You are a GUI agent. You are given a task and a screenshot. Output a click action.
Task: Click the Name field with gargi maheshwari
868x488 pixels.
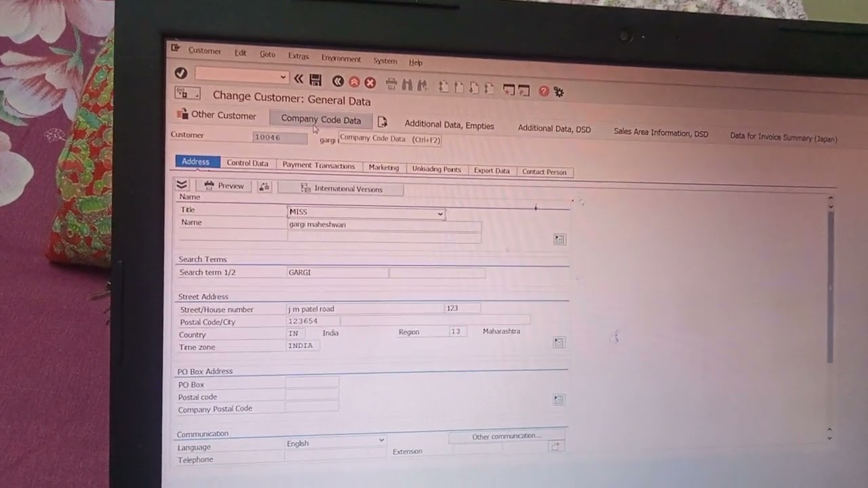[x=384, y=225]
